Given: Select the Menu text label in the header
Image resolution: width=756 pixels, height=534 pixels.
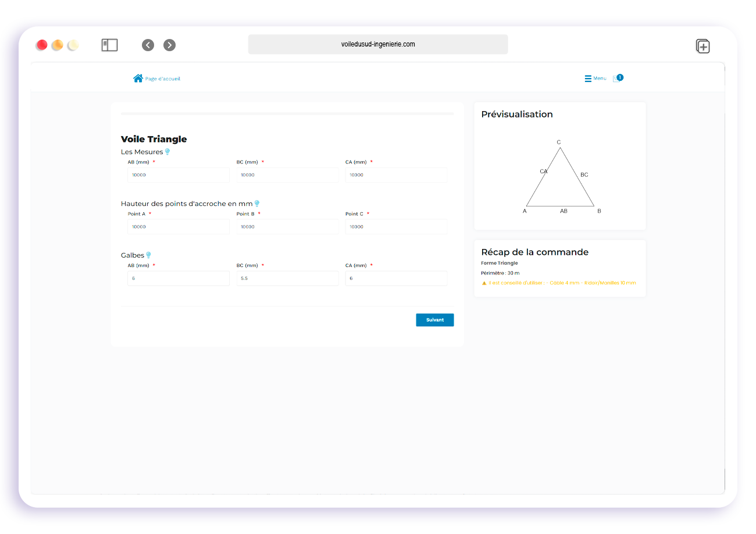Looking at the screenshot, I should point(600,79).
